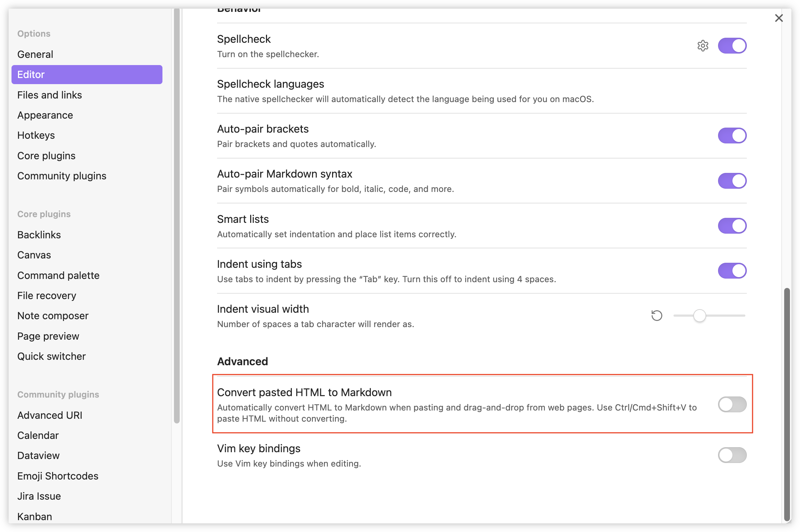Close the settings dialog

[x=779, y=18]
